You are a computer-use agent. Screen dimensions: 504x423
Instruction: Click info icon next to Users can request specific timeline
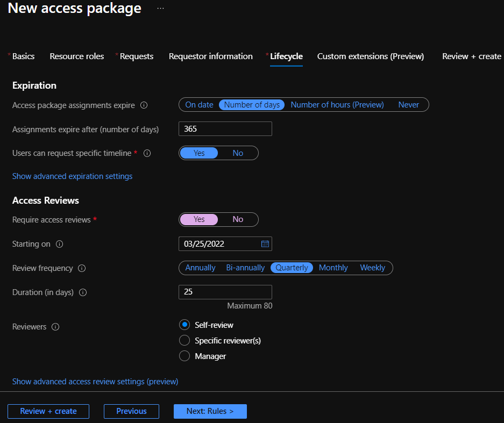[x=147, y=153]
